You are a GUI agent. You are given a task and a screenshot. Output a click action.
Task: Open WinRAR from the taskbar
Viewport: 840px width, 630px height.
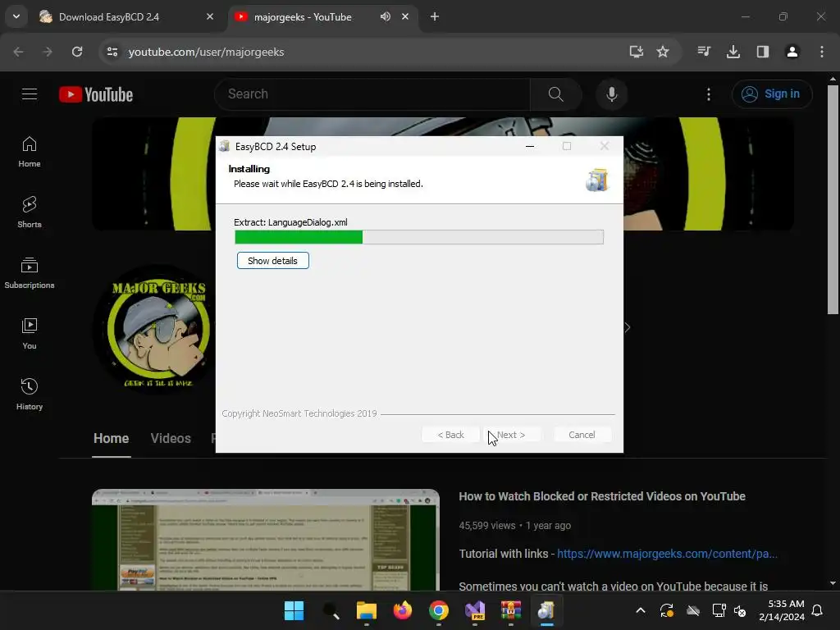(x=511, y=610)
